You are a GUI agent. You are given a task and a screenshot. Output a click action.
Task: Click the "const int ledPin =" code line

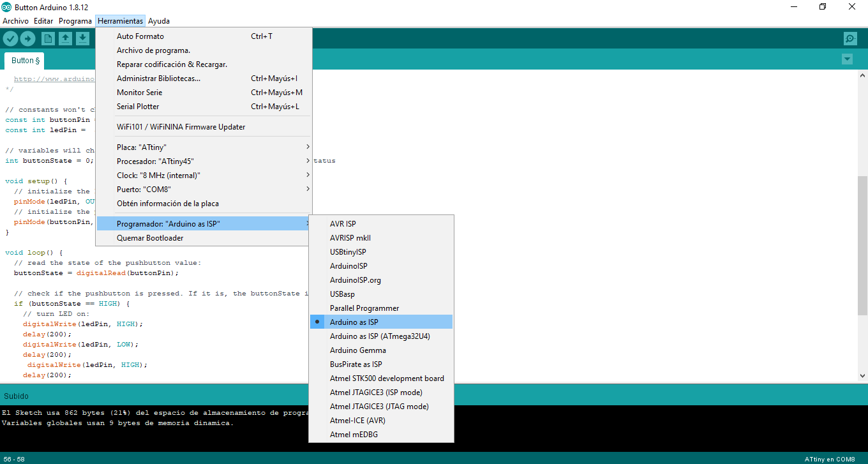click(45, 130)
